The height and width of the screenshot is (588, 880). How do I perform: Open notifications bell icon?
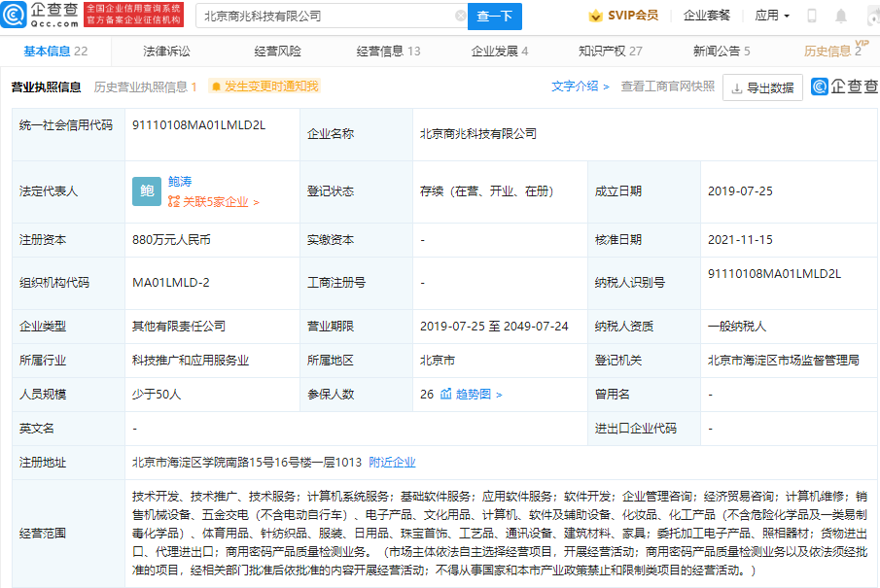[x=841, y=16]
